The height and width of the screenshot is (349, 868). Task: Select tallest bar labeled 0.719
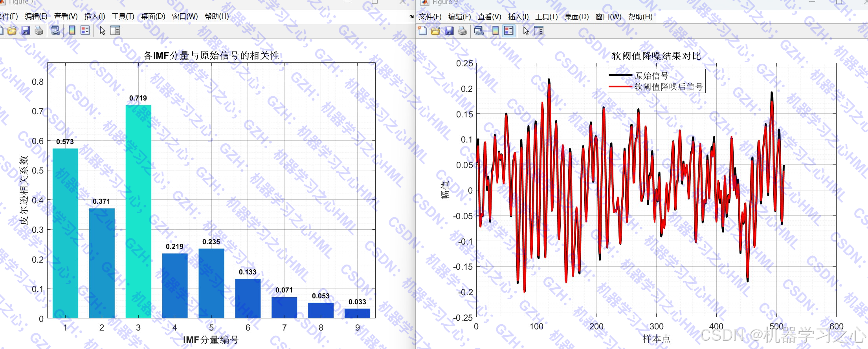138,212
